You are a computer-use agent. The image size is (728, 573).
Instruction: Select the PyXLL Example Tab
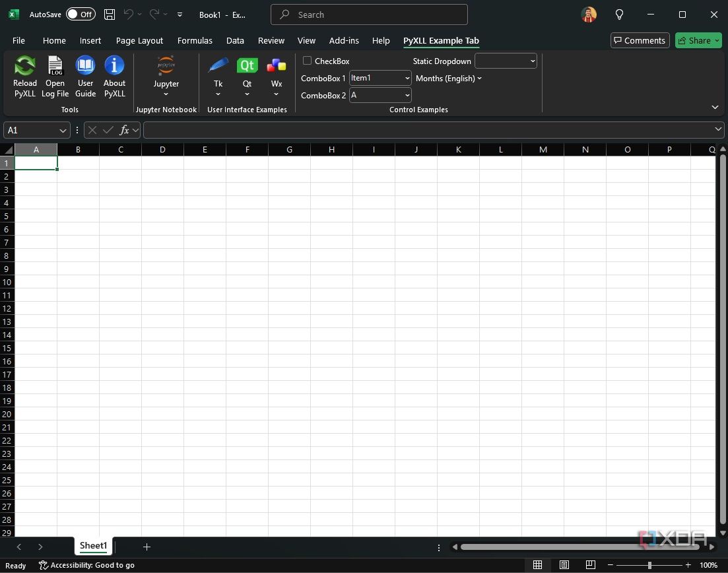pos(441,41)
